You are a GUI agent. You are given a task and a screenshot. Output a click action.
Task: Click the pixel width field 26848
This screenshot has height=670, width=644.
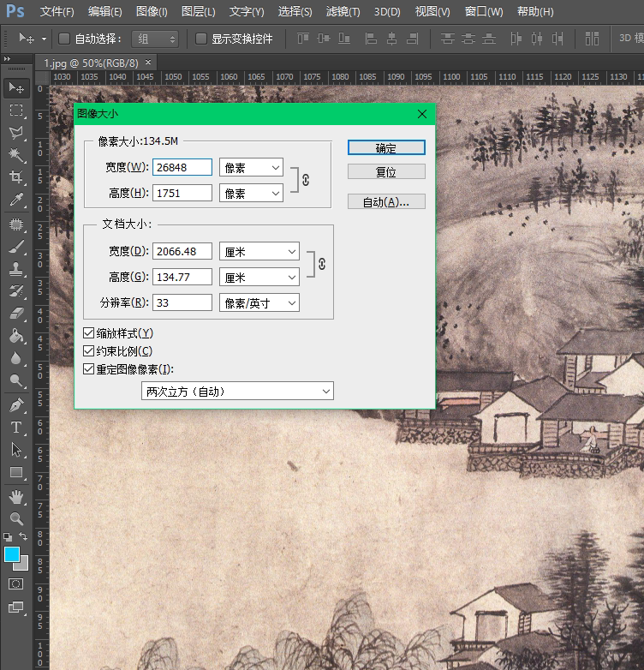click(182, 167)
